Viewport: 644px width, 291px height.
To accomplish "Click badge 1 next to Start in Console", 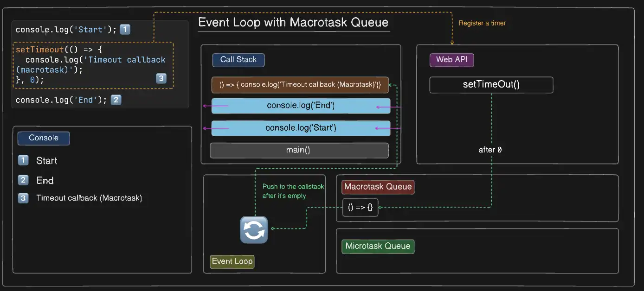I will click(23, 160).
